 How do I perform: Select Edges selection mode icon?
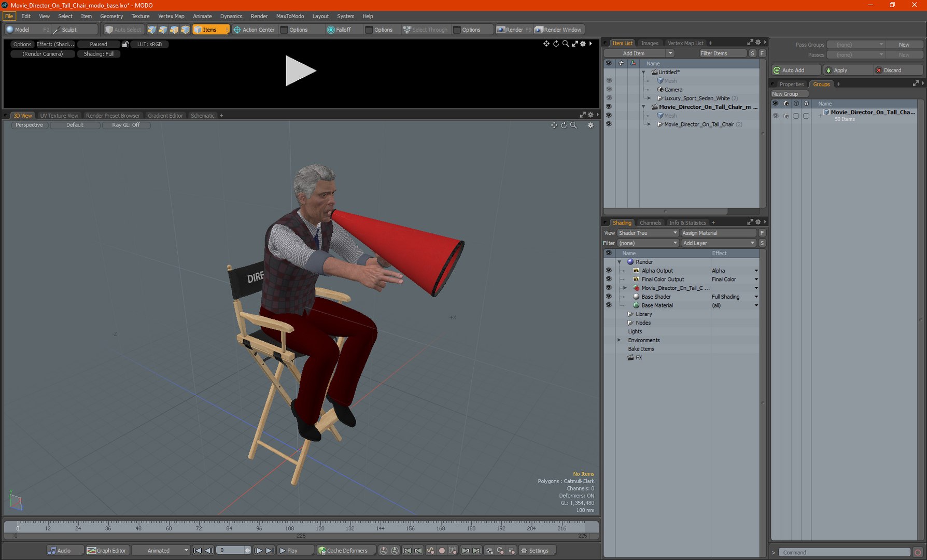tap(163, 30)
